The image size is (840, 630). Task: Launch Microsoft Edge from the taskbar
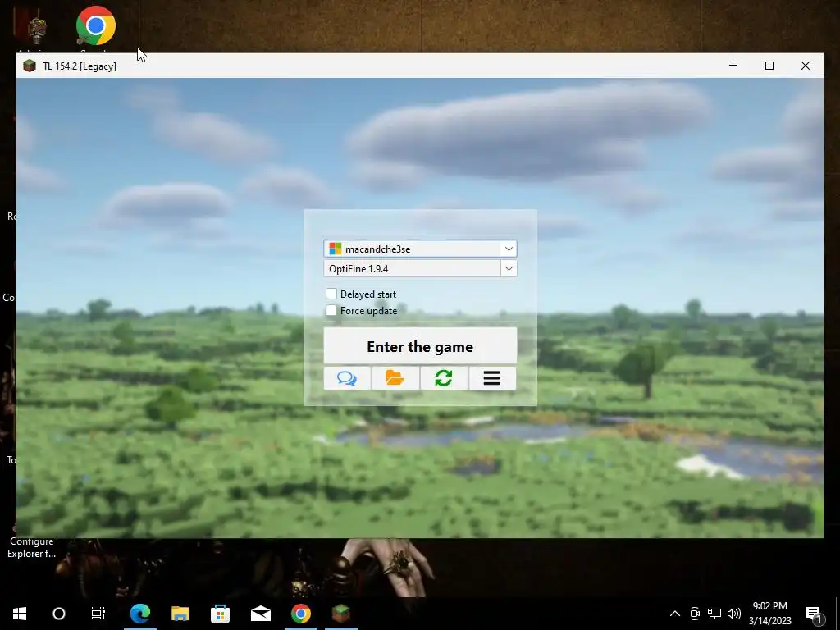click(x=140, y=614)
